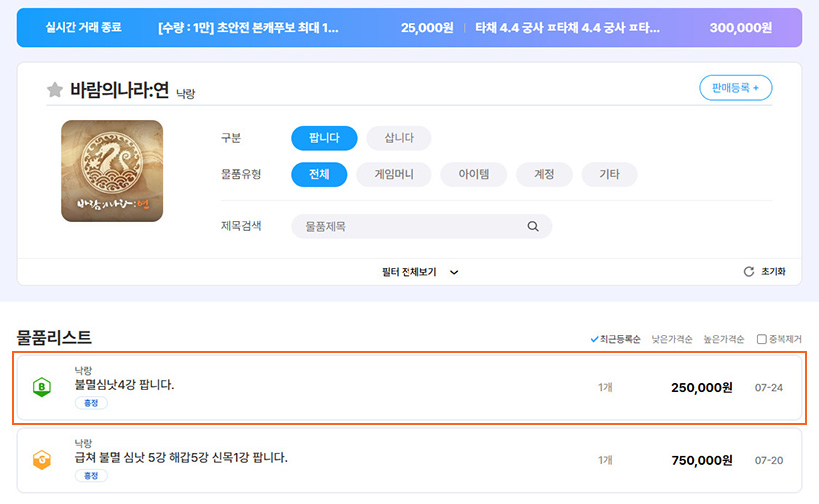Click the 초기화 reset icon
Screen dimensions: 819x504
[x=749, y=272]
